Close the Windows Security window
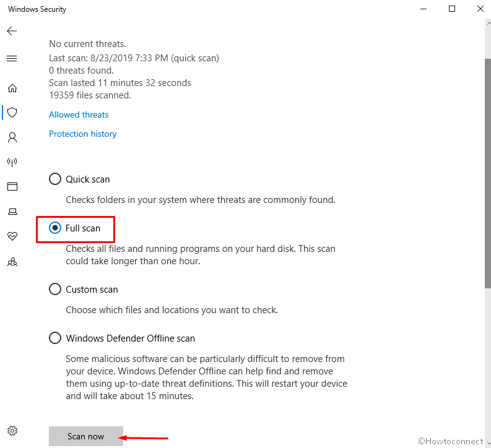Screen dimensions: 491x448 tap(480, 9)
